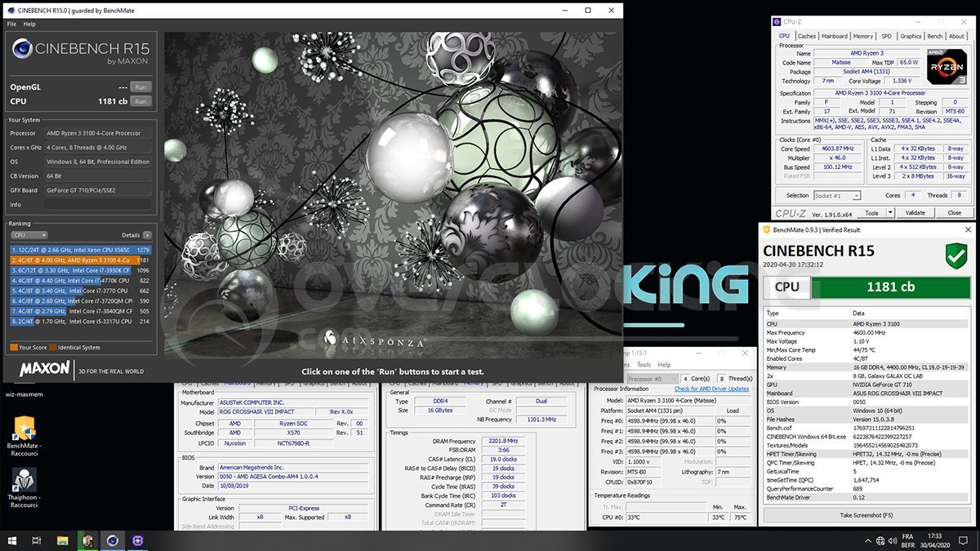Image resolution: width=980 pixels, height=551 pixels.
Task: Open the Cinebench Help menu
Action: [29, 24]
